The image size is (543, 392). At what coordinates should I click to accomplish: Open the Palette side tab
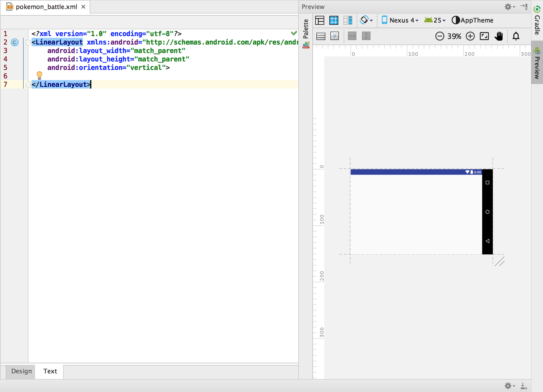306,33
